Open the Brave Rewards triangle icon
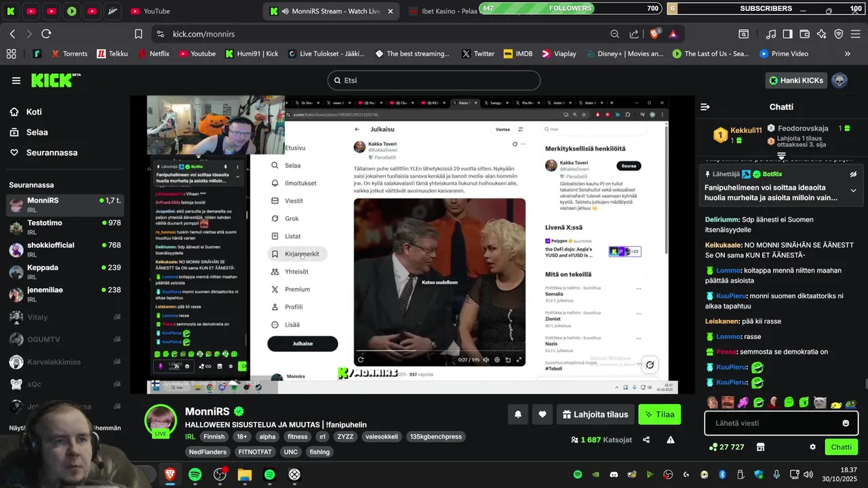 click(673, 34)
